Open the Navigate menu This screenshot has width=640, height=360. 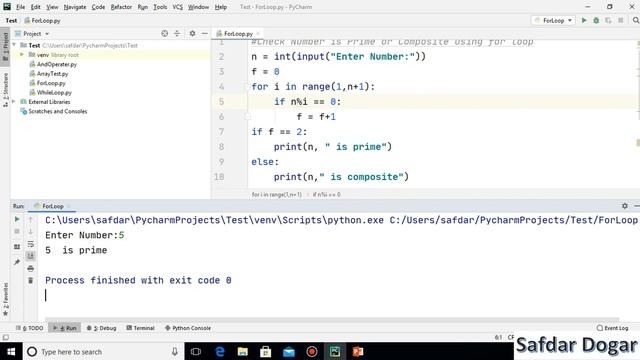(x=75, y=7)
